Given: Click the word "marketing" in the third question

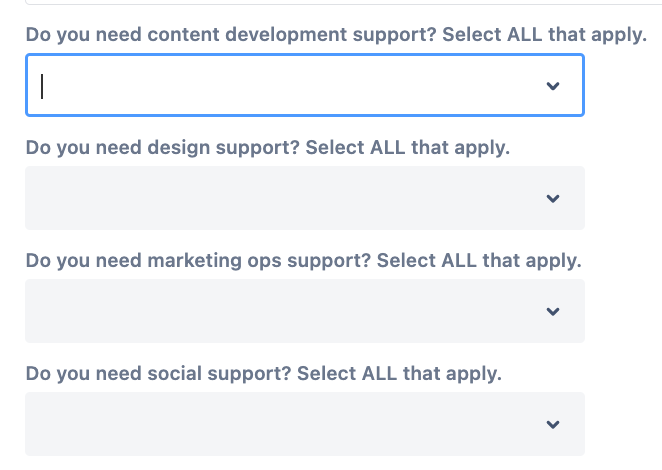Looking at the screenshot, I should (194, 261).
